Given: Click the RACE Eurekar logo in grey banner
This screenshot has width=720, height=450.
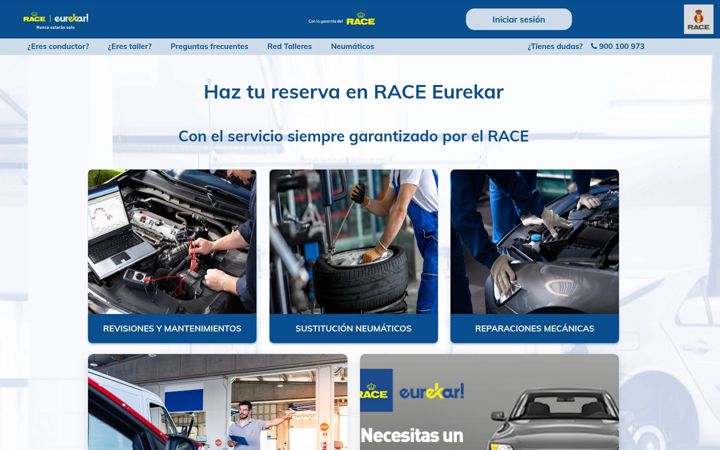Looking at the screenshot, I should coord(412,390).
